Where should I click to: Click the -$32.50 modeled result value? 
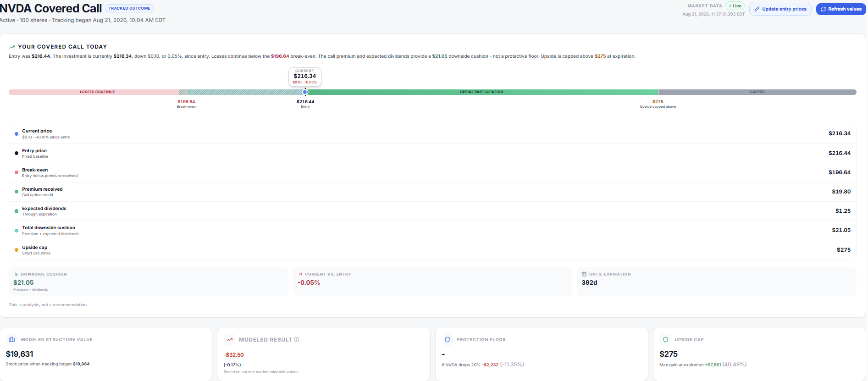pyautogui.click(x=233, y=355)
